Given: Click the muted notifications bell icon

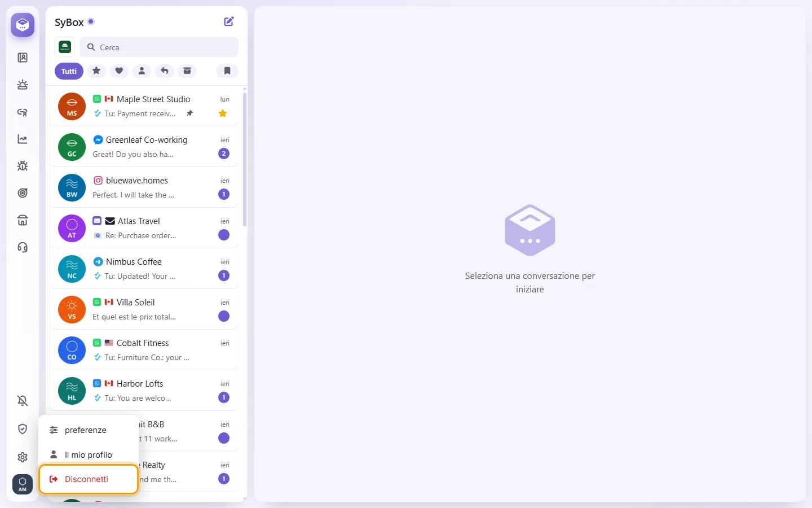Looking at the screenshot, I should click(x=23, y=401).
